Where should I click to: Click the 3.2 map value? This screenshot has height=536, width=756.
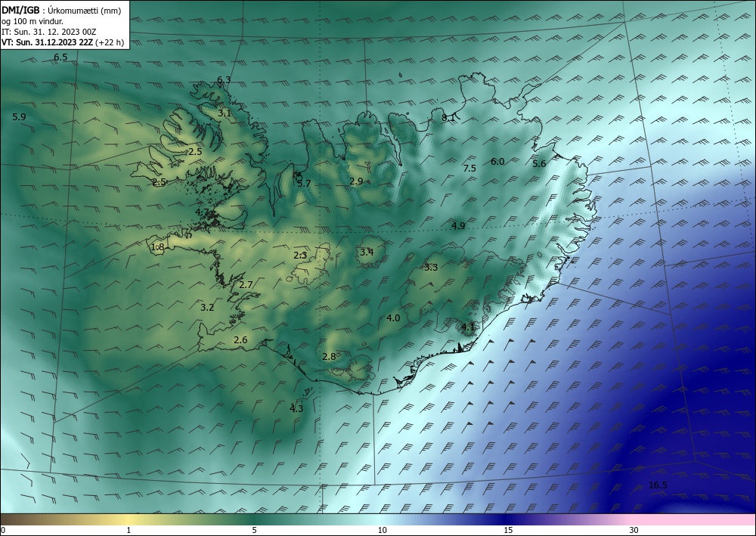[207, 307]
